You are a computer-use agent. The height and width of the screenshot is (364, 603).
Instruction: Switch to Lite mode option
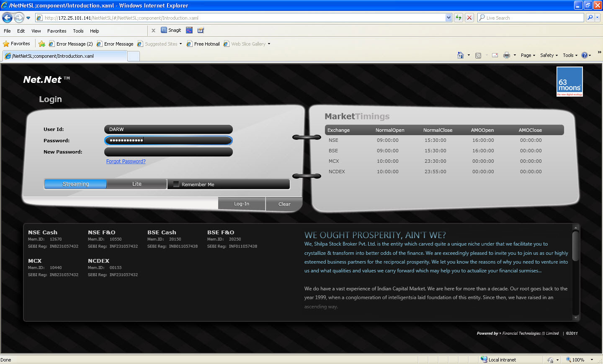point(137,184)
